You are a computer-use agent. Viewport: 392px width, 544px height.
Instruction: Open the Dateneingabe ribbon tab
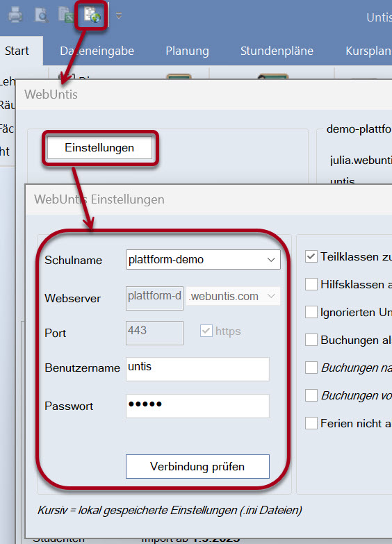[97, 51]
